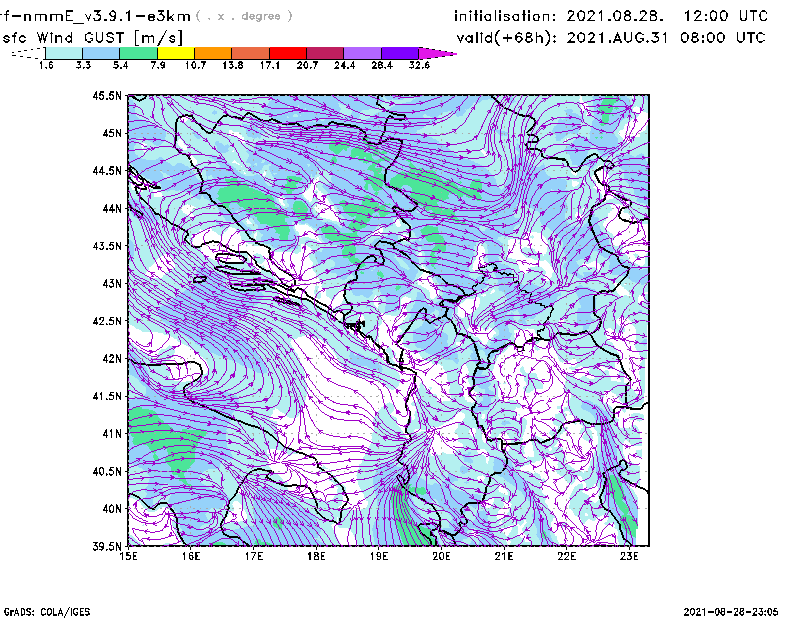Click the '7.9' colorbar value
800x618 pixels.
click(158, 65)
